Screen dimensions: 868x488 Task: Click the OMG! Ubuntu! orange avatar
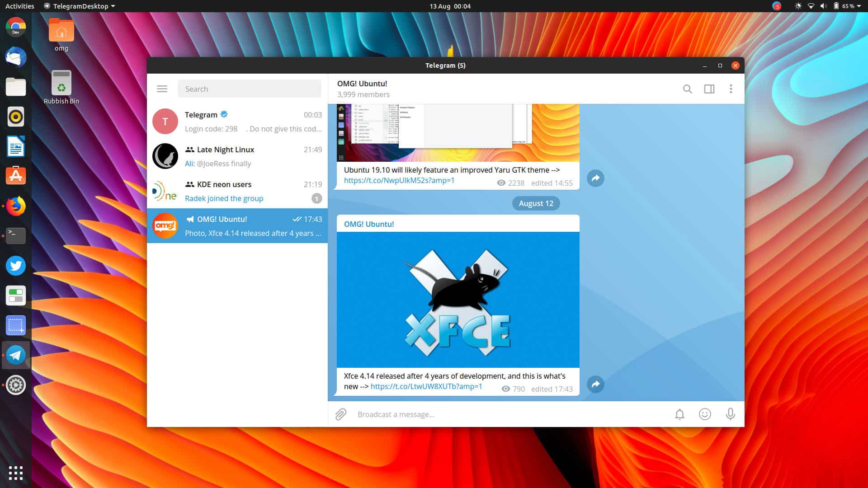click(x=165, y=226)
